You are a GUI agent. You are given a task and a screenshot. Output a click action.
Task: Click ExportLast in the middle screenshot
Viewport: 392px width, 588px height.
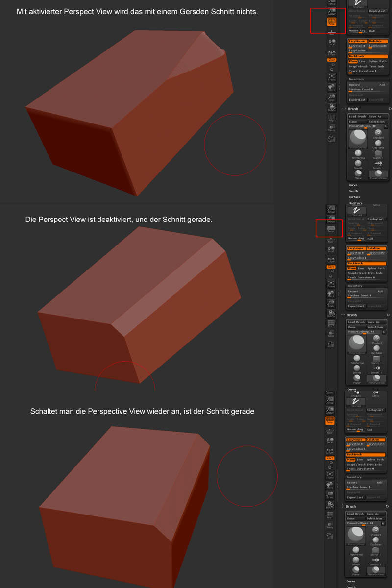click(357, 306)
